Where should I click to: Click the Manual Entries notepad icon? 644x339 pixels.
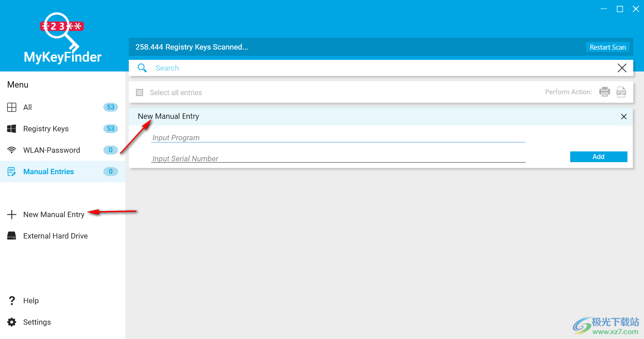click(x=12, y=172)
